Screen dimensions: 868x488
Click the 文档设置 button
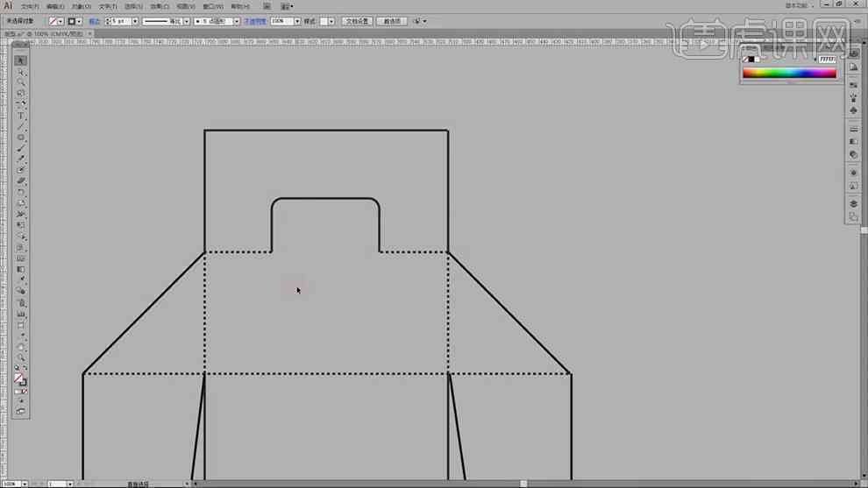[x=357, y=21]
